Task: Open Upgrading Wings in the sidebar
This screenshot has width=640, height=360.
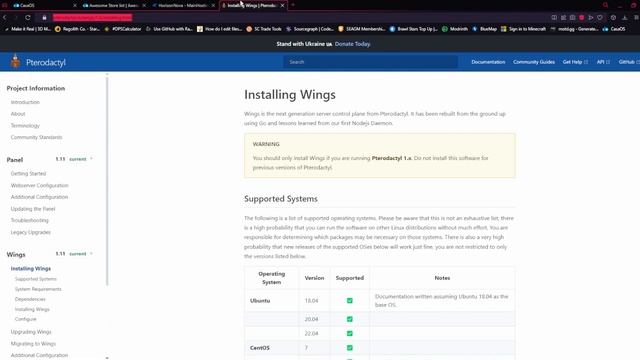Action: pos(31,332)
